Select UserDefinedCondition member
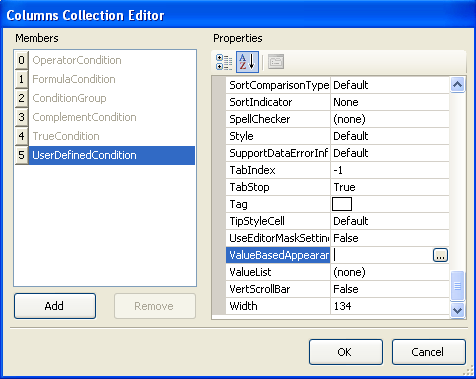Screen dimensions: 476x379 pyautogui.click(x=112, y=155)
